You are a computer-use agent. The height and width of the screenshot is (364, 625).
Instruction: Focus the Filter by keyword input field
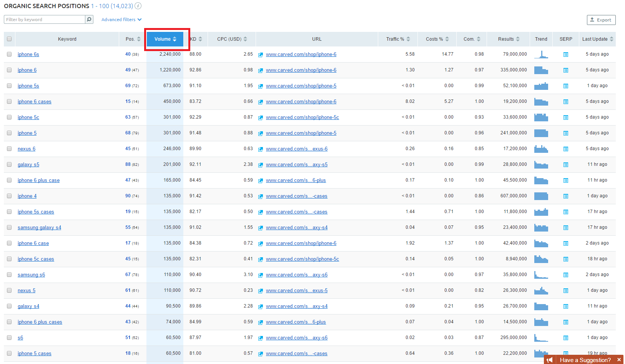point(45,20)
